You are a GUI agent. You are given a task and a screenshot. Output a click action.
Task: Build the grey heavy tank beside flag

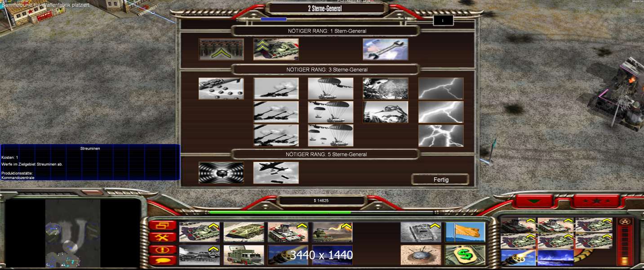point(421,232)
